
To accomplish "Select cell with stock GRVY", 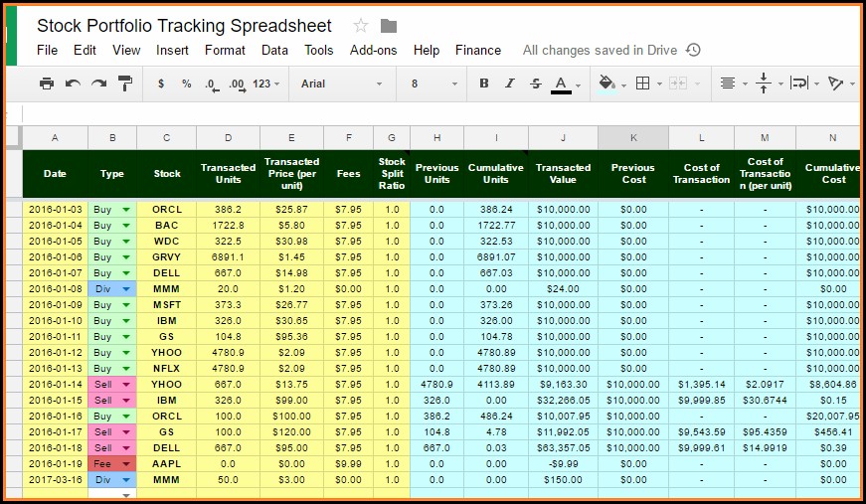I will (167, 257).
